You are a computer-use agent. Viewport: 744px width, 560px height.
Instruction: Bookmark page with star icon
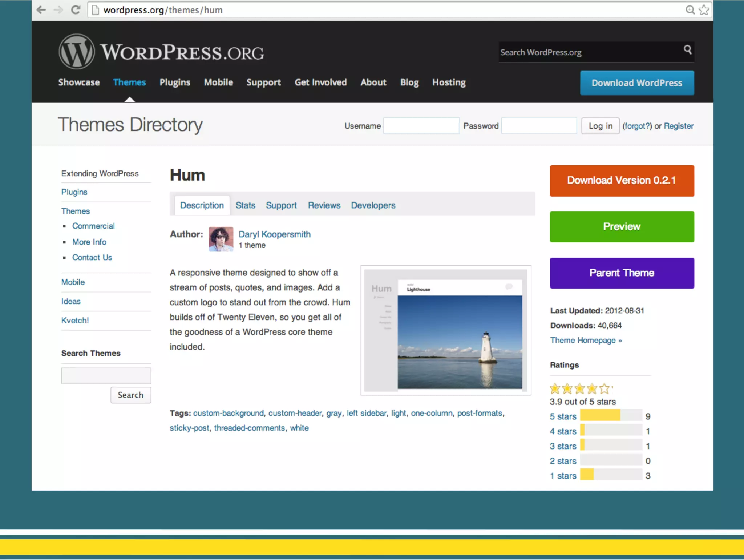(x=704, y=10)
